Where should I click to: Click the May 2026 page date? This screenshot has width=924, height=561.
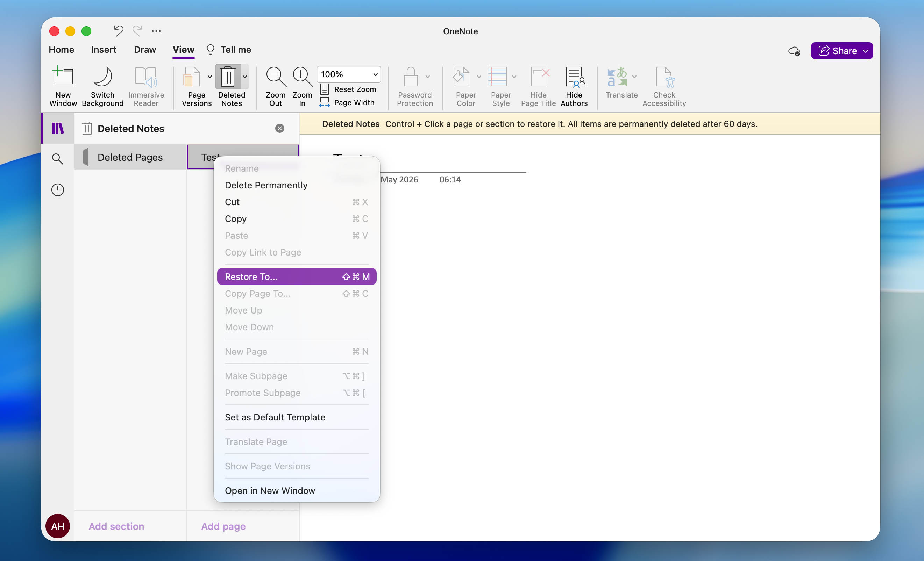click(x=399, y=180)
